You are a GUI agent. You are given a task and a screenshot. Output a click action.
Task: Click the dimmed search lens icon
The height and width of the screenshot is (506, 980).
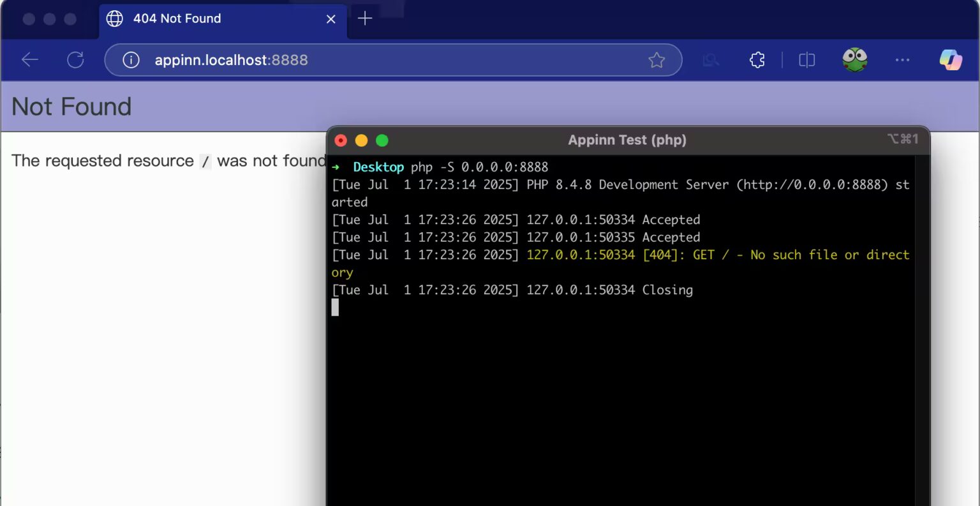coord(710,59)
